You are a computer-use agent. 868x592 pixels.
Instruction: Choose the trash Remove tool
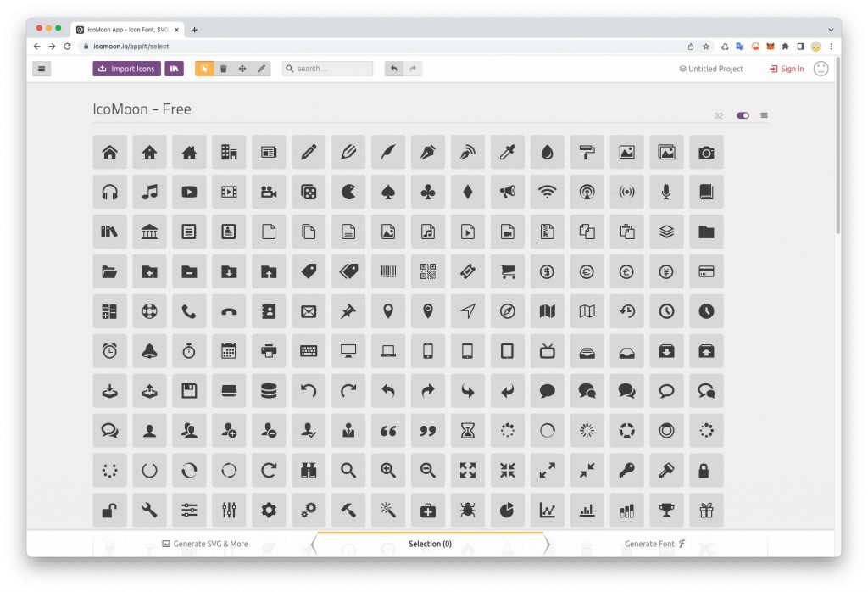223,69
